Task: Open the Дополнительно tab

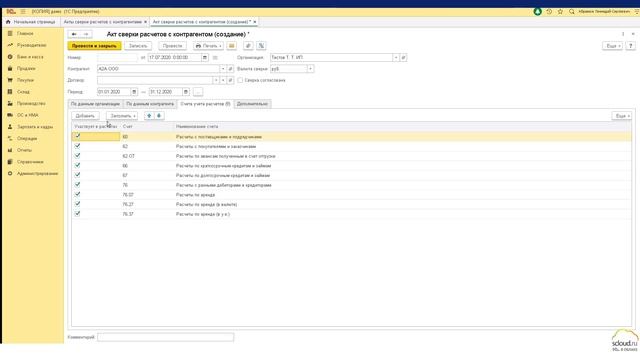Action: coord(252,104)
